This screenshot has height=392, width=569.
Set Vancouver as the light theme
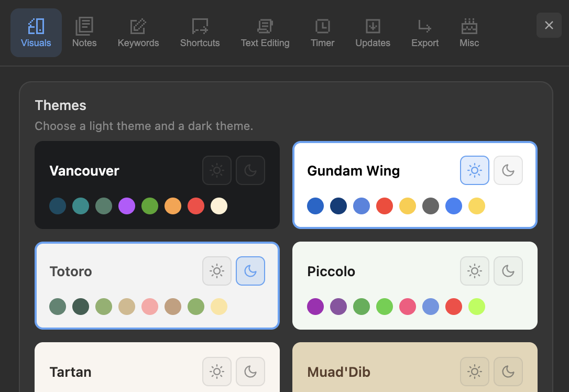[217, 170]
